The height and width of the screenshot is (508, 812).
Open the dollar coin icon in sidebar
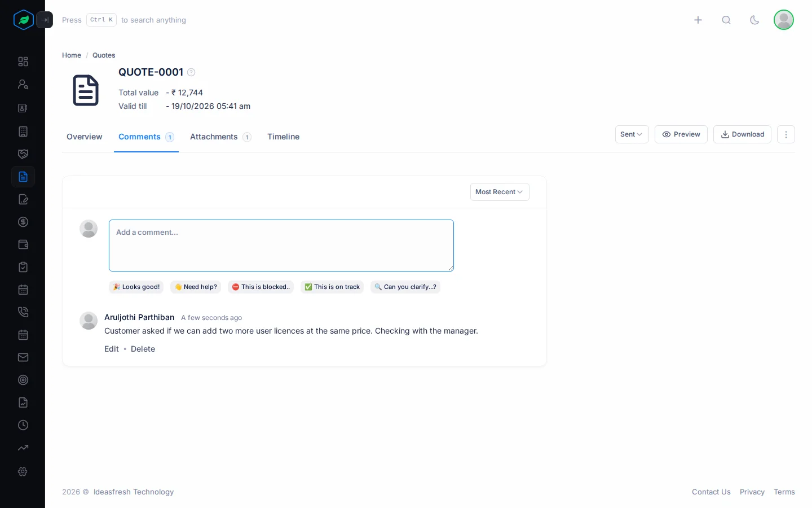coord(23,222)
